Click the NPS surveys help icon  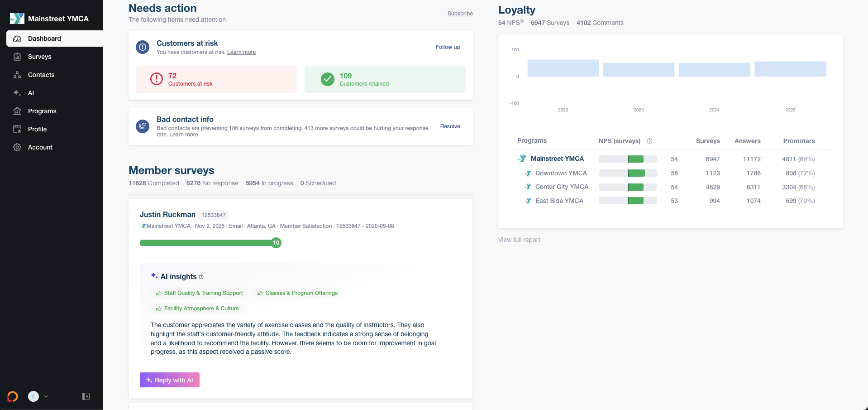[649, 141]
